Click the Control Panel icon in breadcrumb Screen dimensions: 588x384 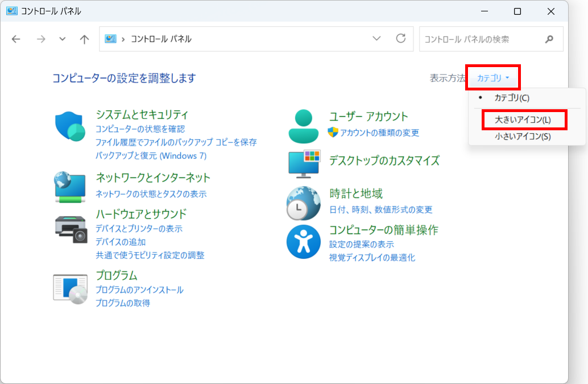tap(111, 39)
